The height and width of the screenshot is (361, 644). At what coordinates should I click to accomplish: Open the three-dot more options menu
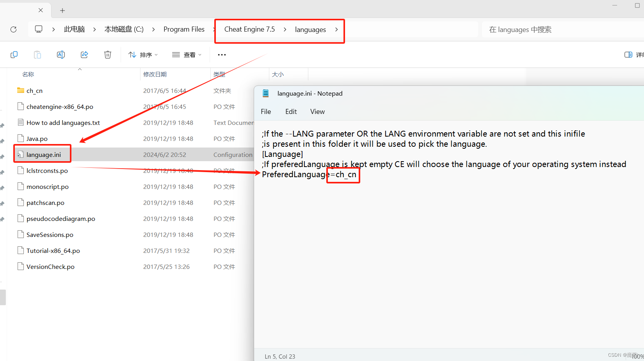[x=222, y=55]
